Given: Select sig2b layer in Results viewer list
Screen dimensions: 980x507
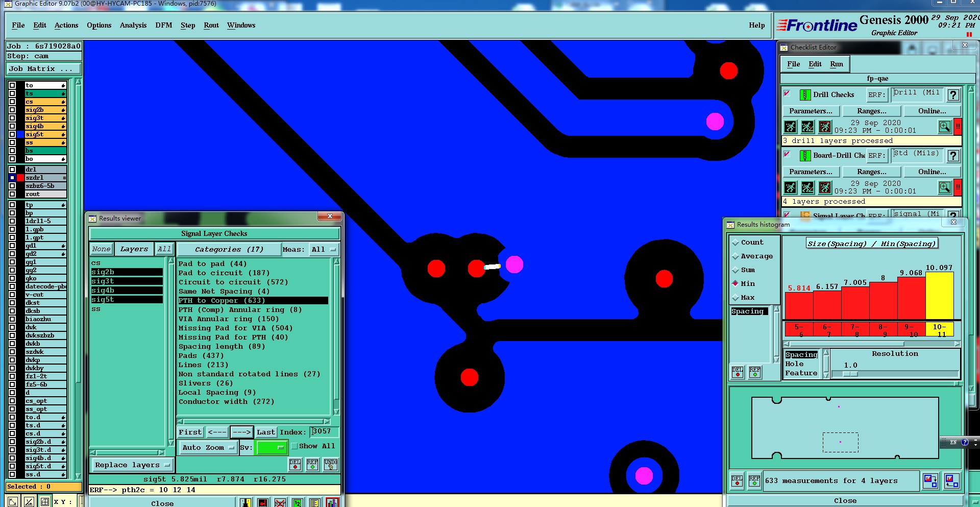Looking at the screenshot, I should pos(127,272).
